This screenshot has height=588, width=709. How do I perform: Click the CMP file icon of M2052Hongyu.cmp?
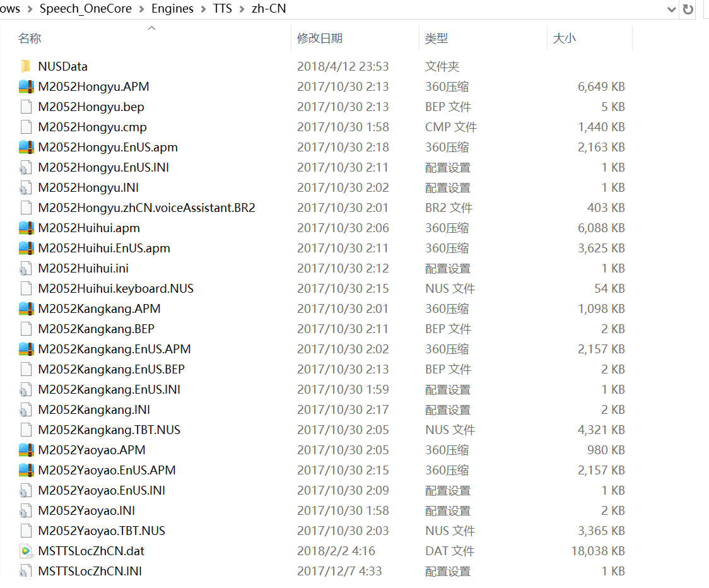(x=26, y=126)
